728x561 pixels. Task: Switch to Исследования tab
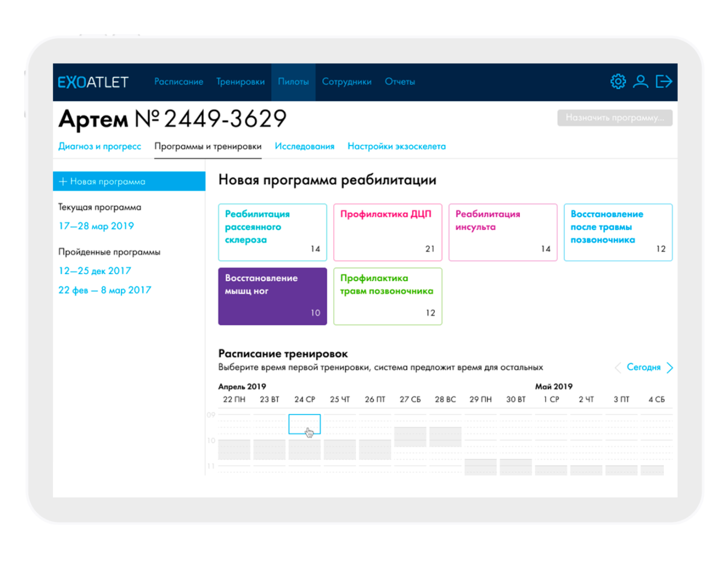(305, 146)
